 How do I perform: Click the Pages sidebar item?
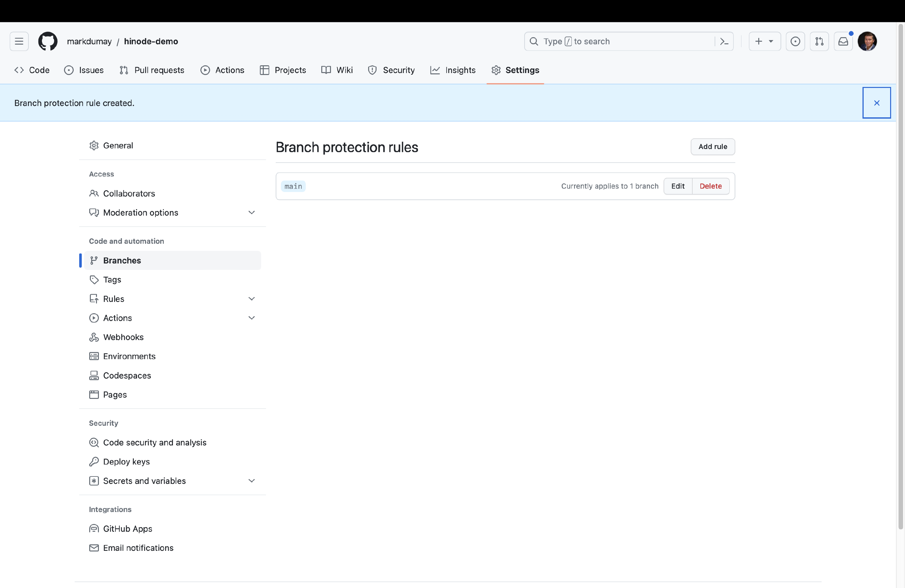click(x=115, y=394)
